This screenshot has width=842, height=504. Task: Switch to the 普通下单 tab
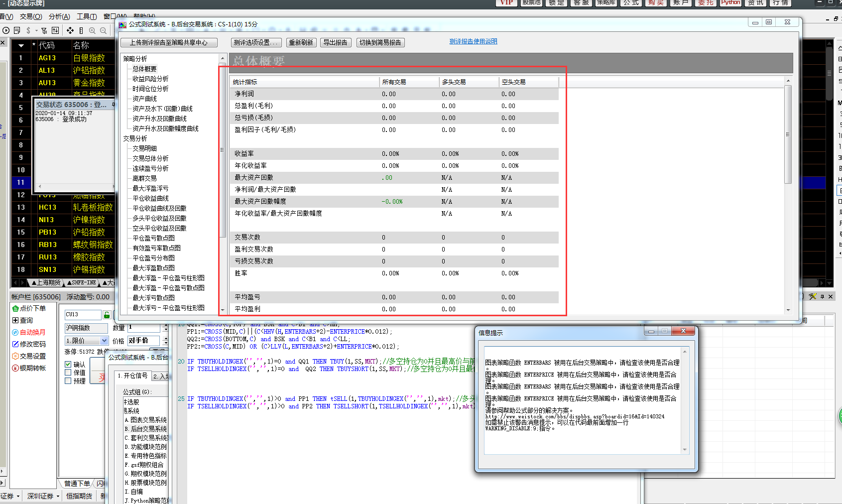point(77,484)
